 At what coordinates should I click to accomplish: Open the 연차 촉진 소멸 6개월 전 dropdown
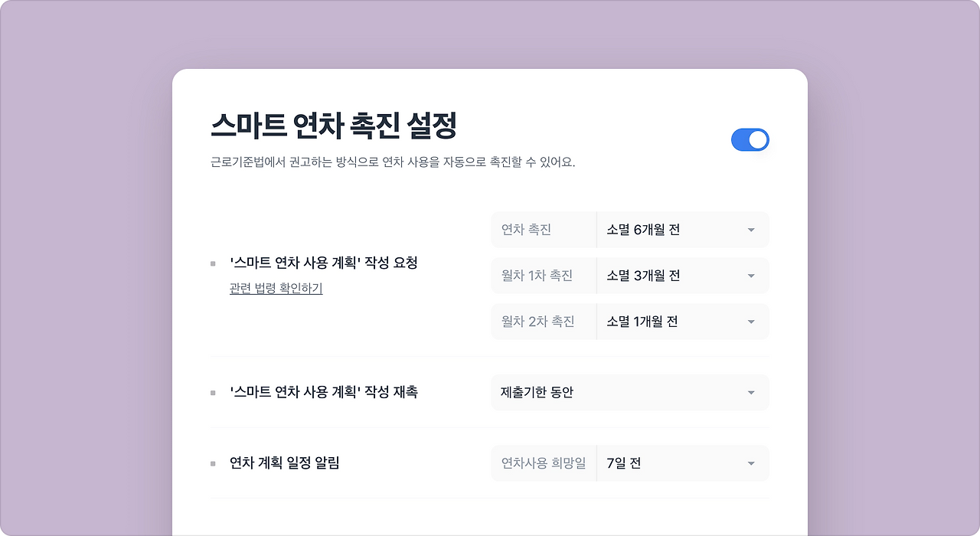[x=683, y=230]
